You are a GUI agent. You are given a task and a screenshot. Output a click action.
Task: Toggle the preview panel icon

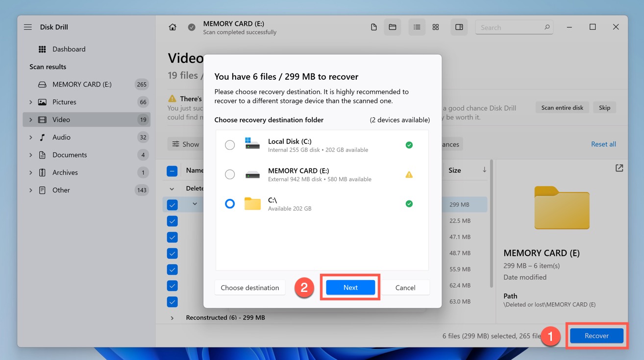pos(459,27)
